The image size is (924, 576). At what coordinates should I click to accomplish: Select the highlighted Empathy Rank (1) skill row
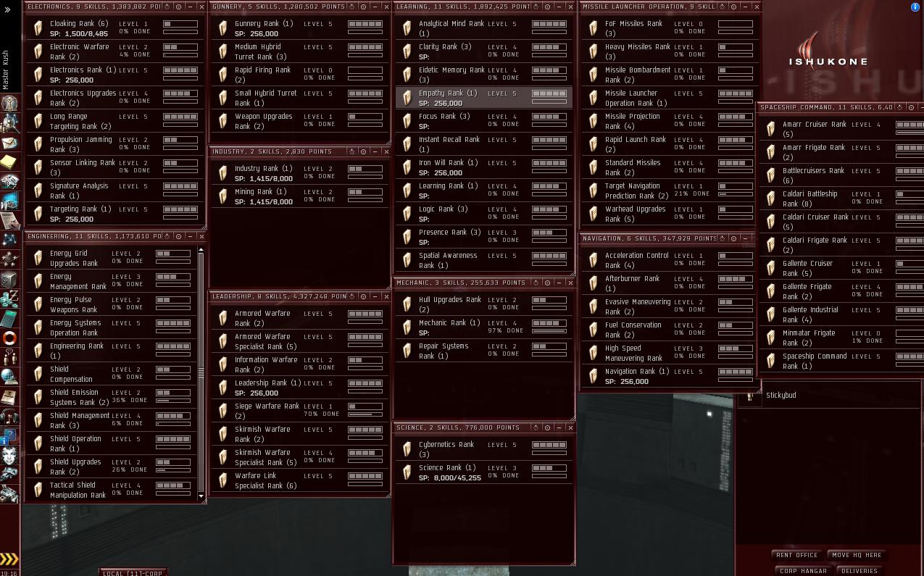point(484,98)
